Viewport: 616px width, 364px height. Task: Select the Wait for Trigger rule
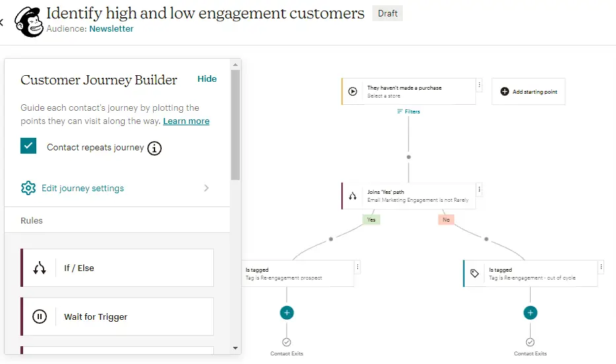click(117, 317)
